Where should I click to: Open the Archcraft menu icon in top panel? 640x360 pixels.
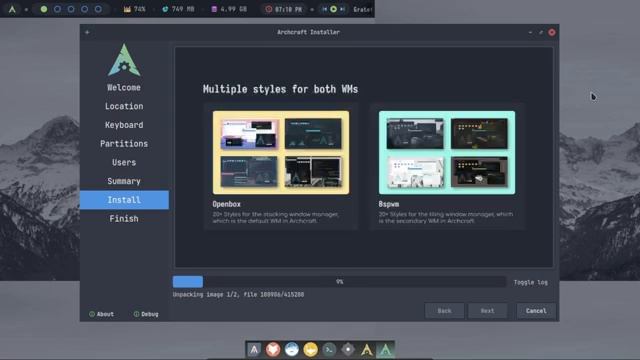point(12,9)
